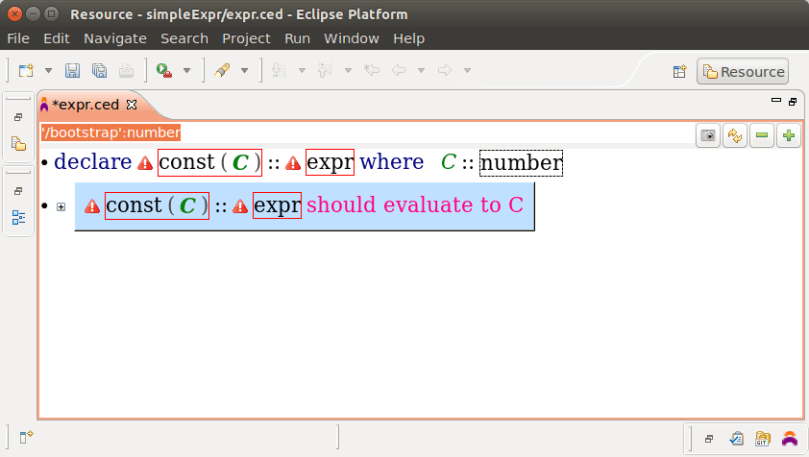Click the Save All toolbar icon
Viewport: 809px width, 457px height.
(x=99, y=71)
